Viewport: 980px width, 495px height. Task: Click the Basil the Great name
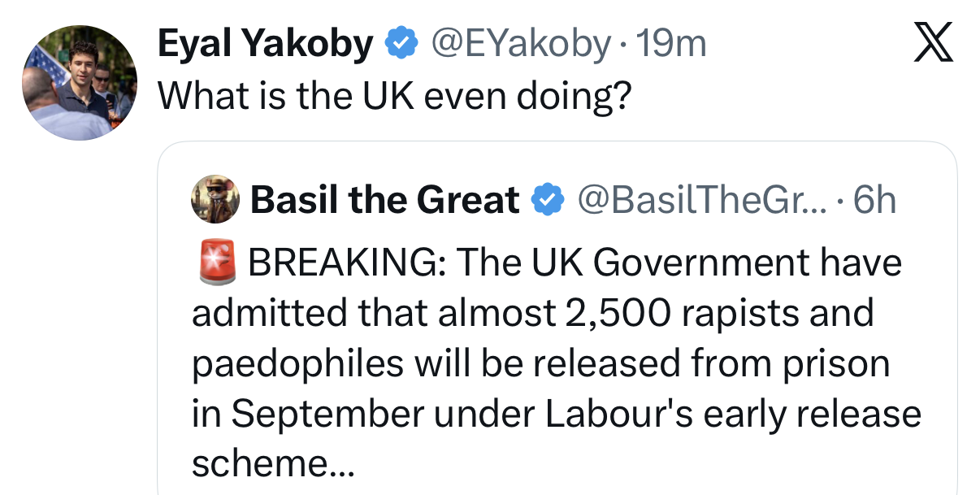(x=384, y=200)
